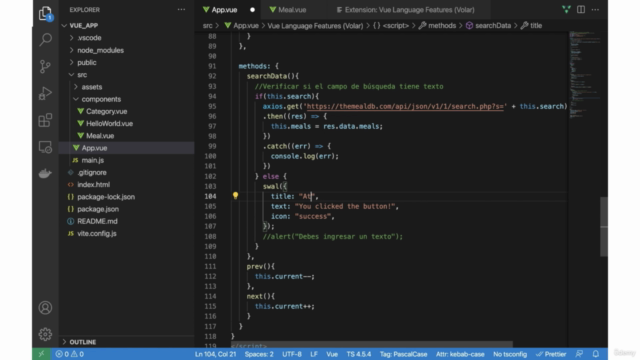The width and height of the screenshot is (640, 360).
Task: Click the Explorer more actions ellipsis
Action: (181, 9)
